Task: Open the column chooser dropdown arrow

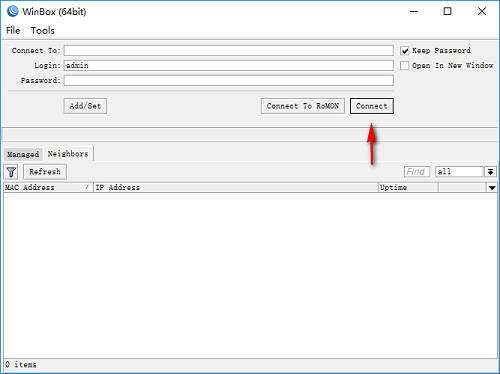Action: tap(492, 188)
